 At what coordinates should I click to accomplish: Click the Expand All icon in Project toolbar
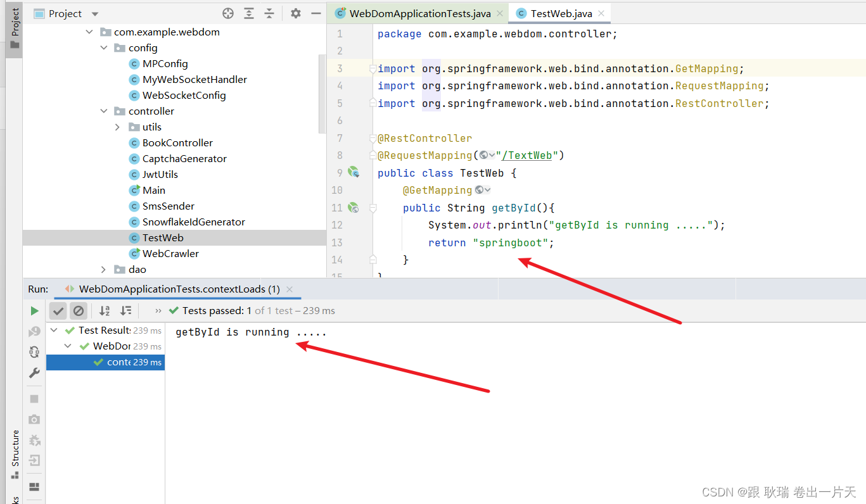point(249,13)
